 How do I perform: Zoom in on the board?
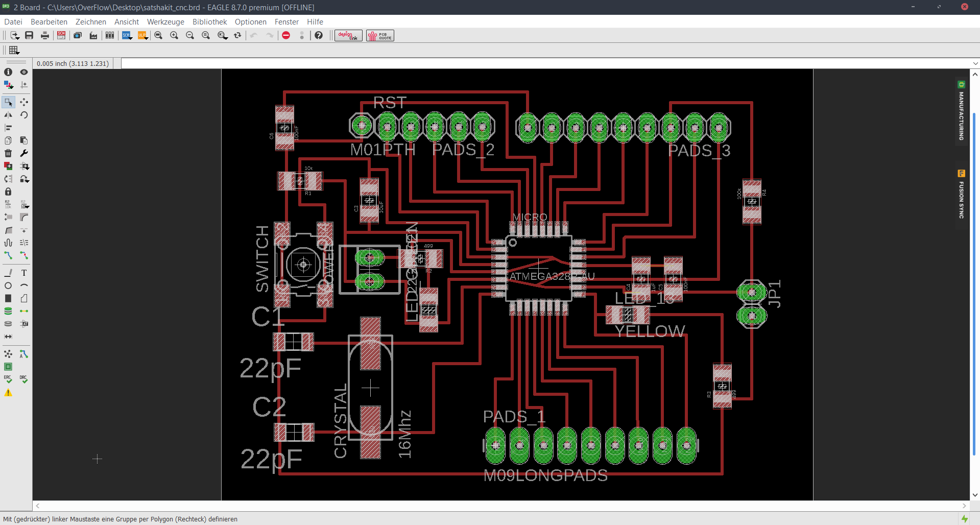[174, 35]
